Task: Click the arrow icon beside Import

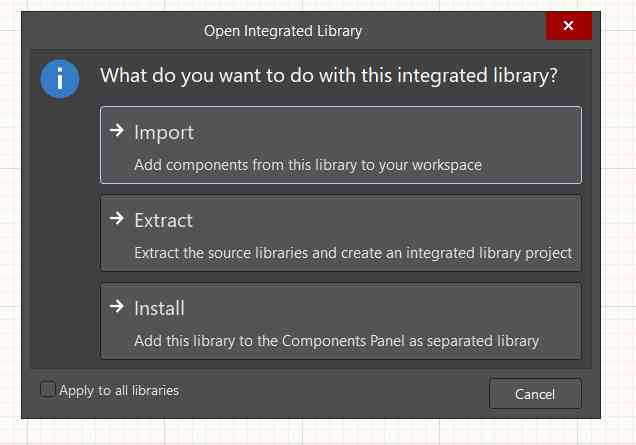Action: pos(116,131)
